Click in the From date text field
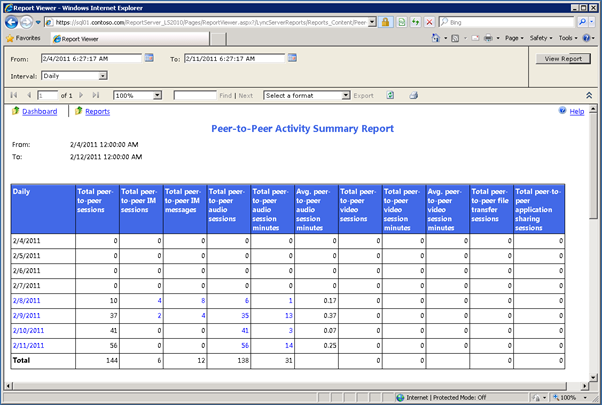The width and height of the screenshot is (602, 405). pyautogui.click(x=92, y=59)
